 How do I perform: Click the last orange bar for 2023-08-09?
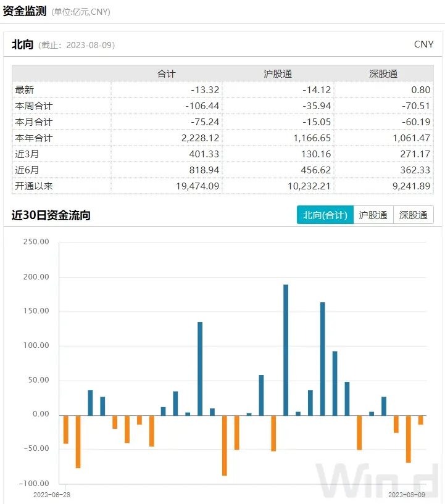point(420,420)
